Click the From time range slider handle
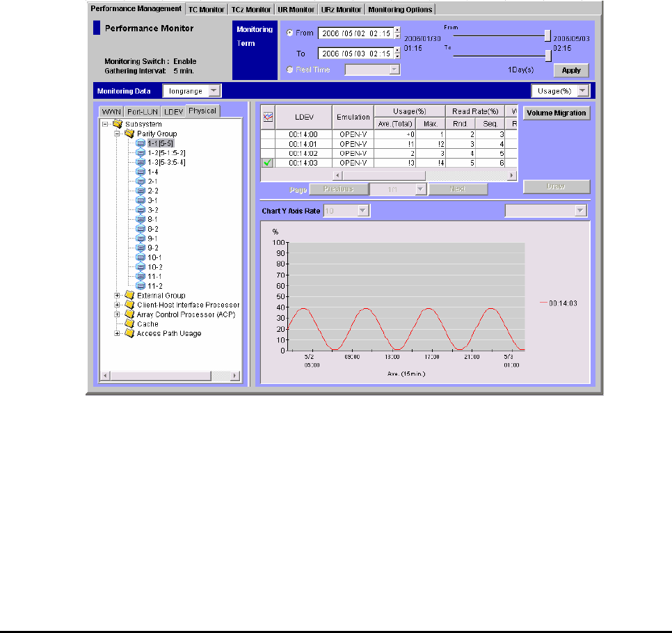Screen dimensions: 672x633 click(548, 35)
